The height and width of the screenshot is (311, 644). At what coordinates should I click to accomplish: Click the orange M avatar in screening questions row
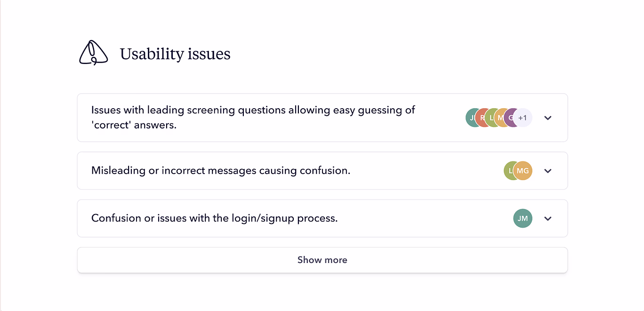500,118
